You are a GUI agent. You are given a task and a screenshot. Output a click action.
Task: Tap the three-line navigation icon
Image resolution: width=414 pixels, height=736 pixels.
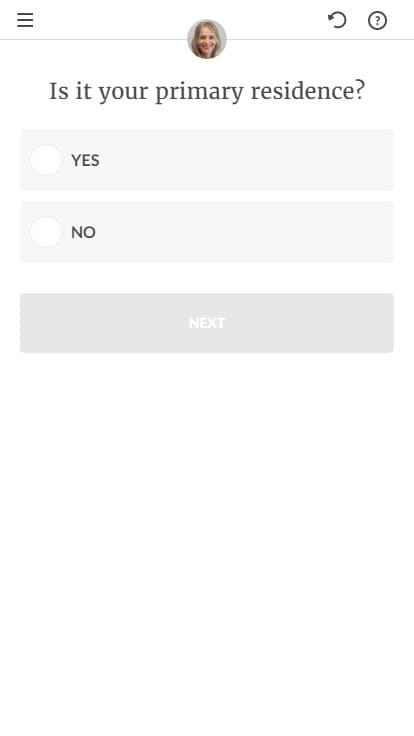(x=25, y=20)
